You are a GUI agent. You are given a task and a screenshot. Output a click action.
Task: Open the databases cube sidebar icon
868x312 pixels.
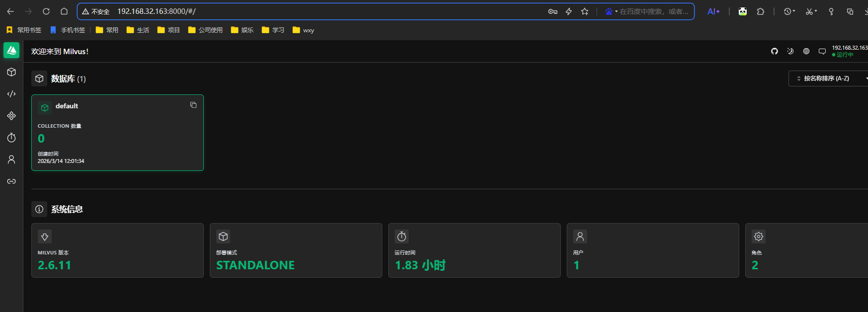tap(11, 72)
